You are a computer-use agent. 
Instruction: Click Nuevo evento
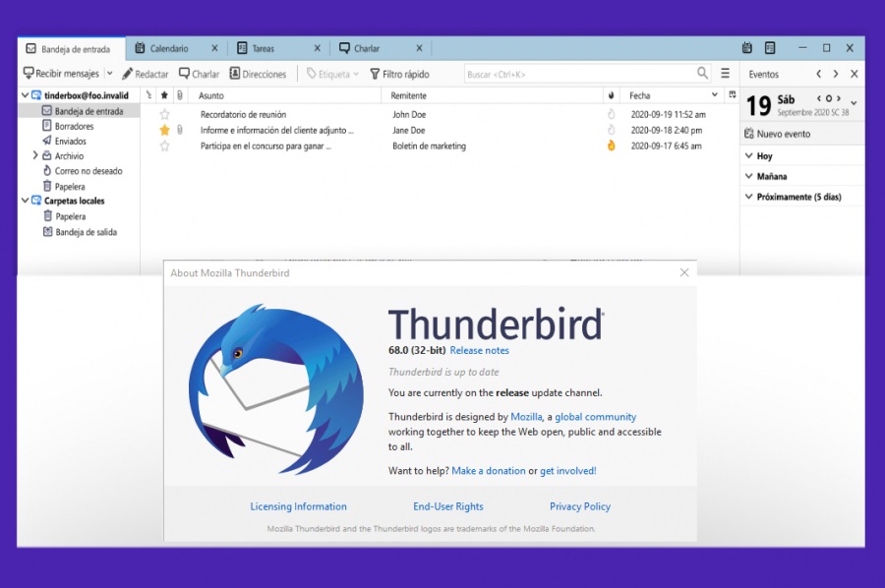coord(777,134)
